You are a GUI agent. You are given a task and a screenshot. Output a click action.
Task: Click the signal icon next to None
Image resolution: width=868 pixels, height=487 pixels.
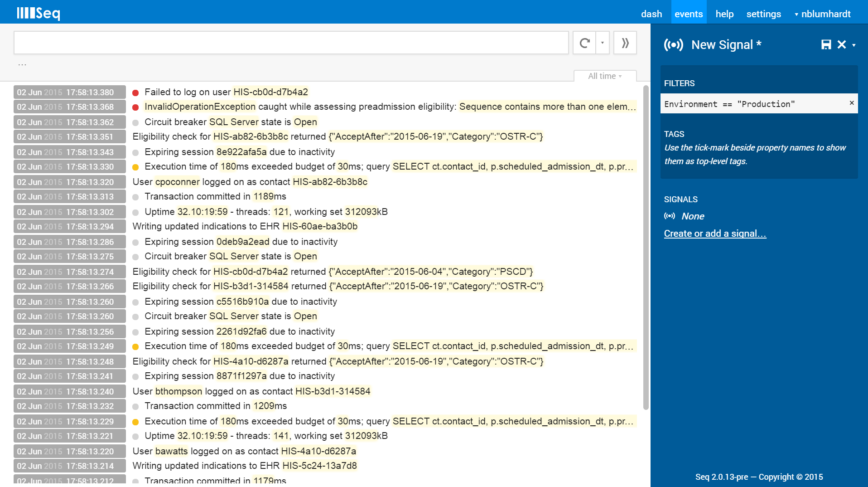click(x=670, y=216)
